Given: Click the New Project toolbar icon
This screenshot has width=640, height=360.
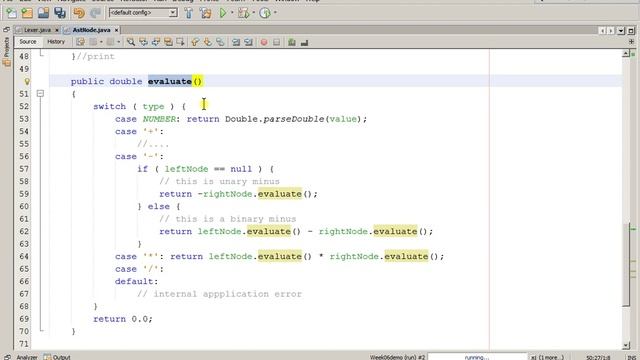Looking at the screenshot, I should (27, 13).
